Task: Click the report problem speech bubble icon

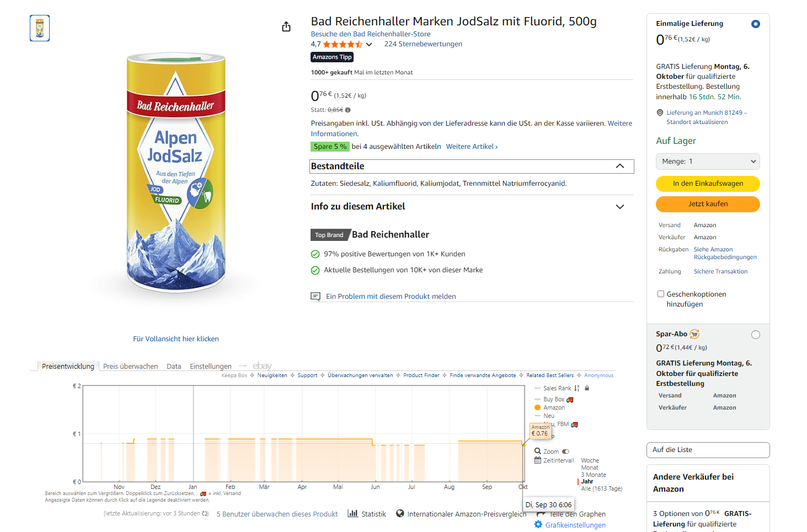Action: [x=316, y=297]
